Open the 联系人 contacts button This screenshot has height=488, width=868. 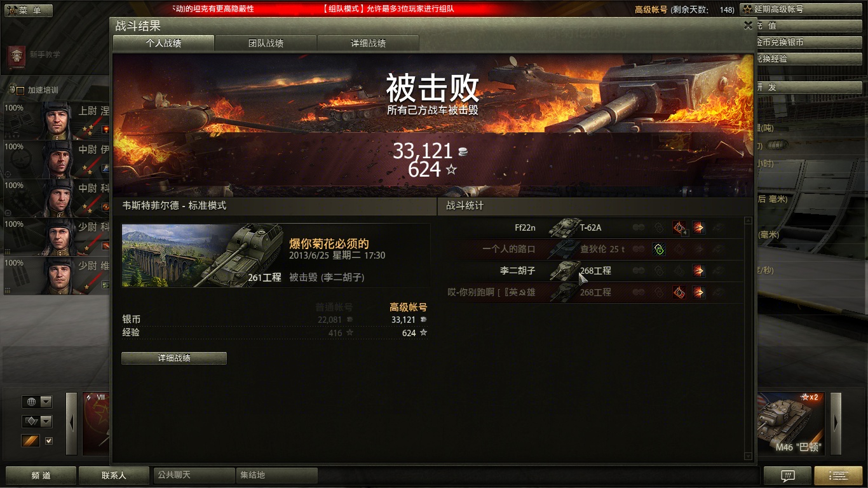point(114,475)
